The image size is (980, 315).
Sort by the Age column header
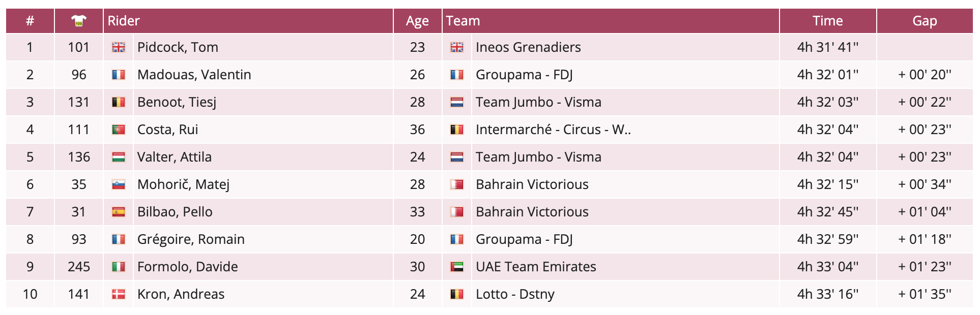(417, 21)
